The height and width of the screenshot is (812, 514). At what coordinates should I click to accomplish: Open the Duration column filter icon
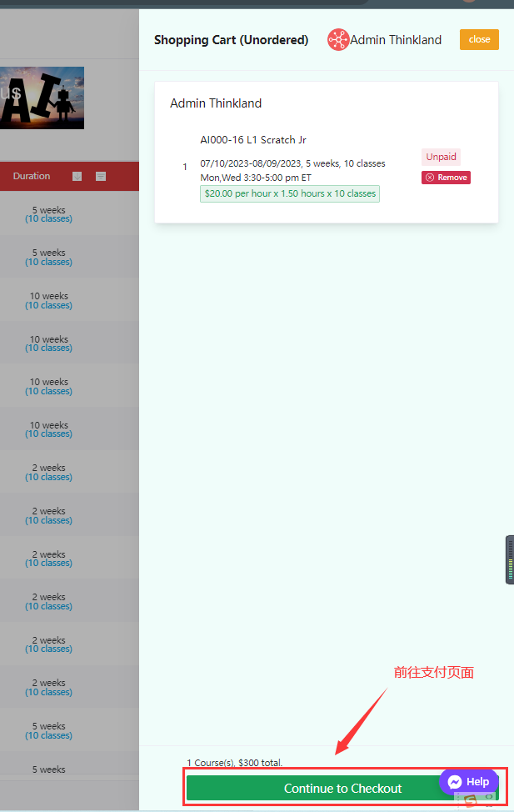(101, 176)
